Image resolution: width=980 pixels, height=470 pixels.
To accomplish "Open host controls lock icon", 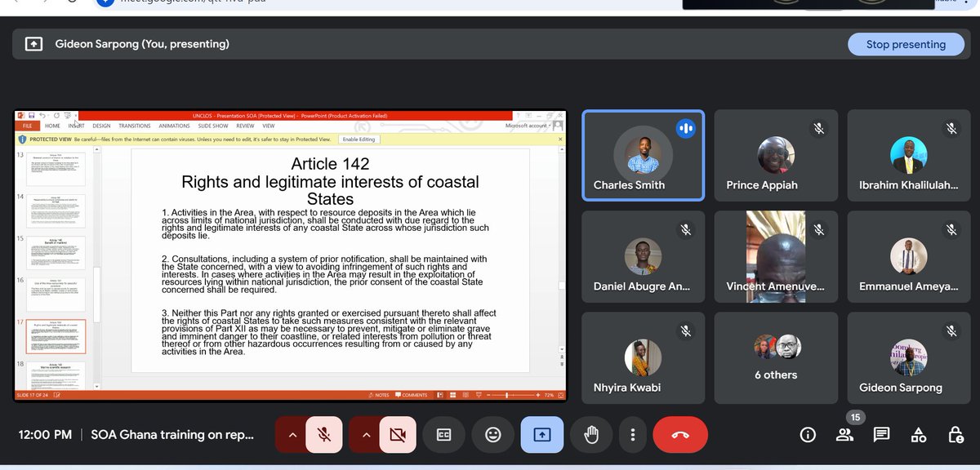I will click(x=955, y=434).
